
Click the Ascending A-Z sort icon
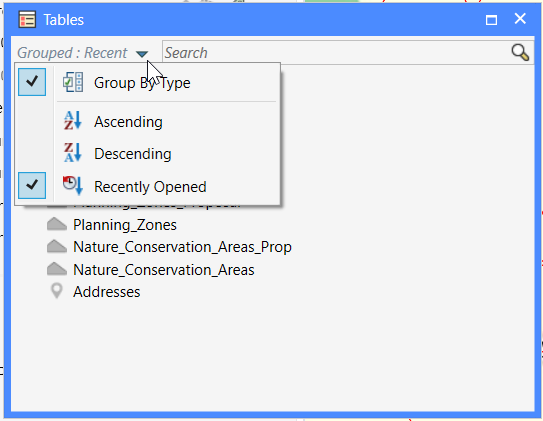[73, 120]
